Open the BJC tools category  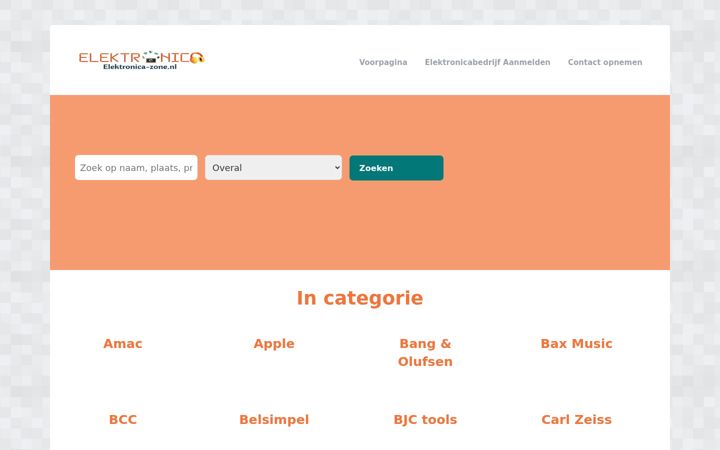425,419
